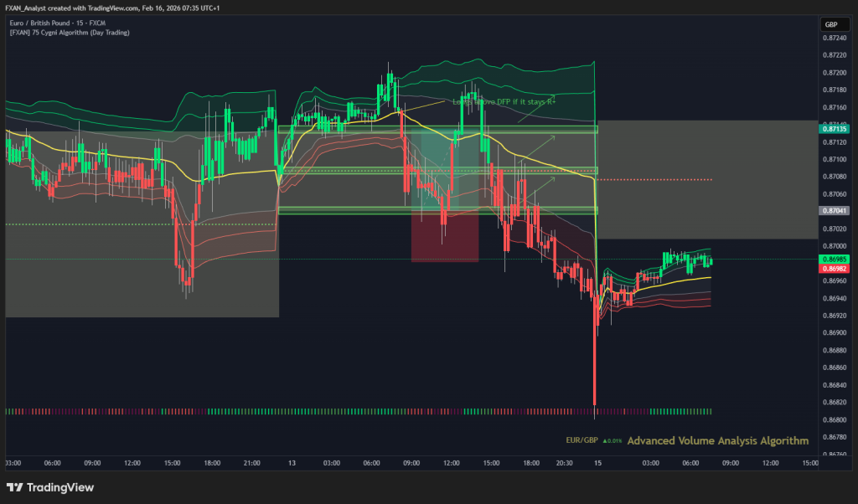Click the green 0.87135 price tag
The image size is (858, 504).
[x=835, y=130]
